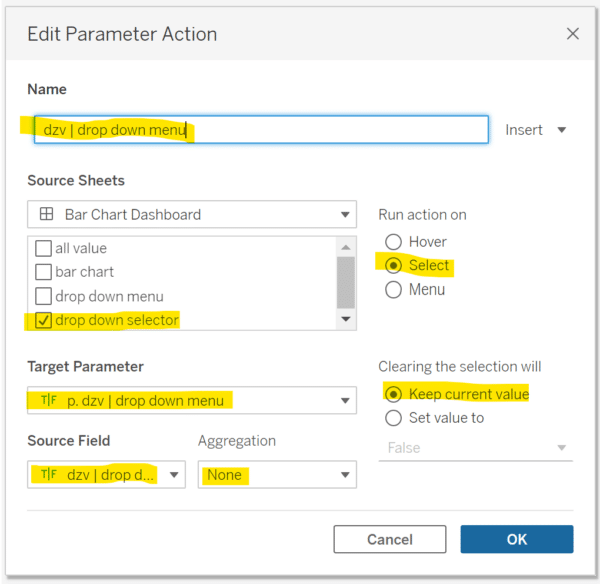Click the OK button
The width and height of the screenshot is (600, 584).
(516, 539)
